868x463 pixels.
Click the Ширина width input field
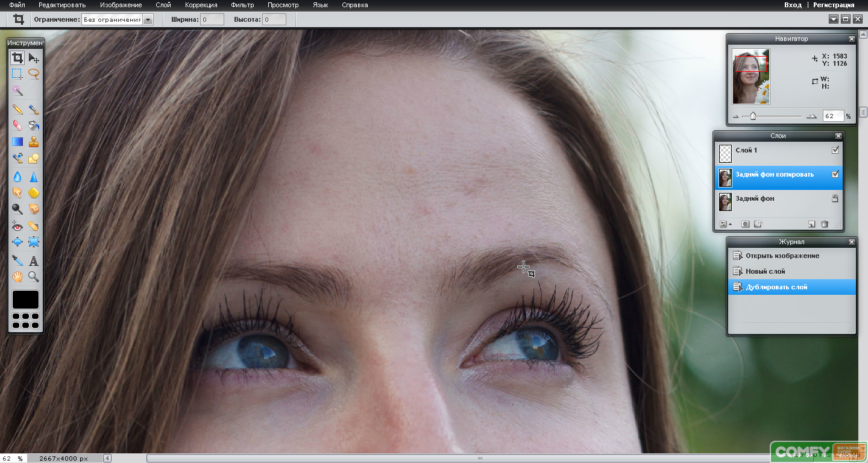(x=212, y=19)
